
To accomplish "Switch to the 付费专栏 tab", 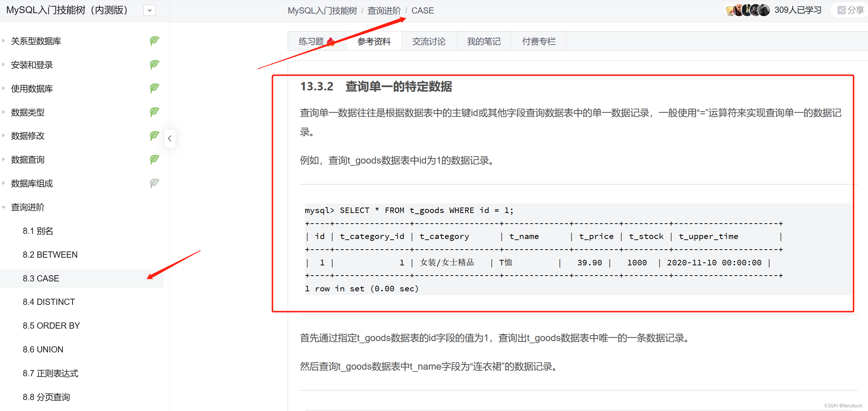I will coord(539,41).
